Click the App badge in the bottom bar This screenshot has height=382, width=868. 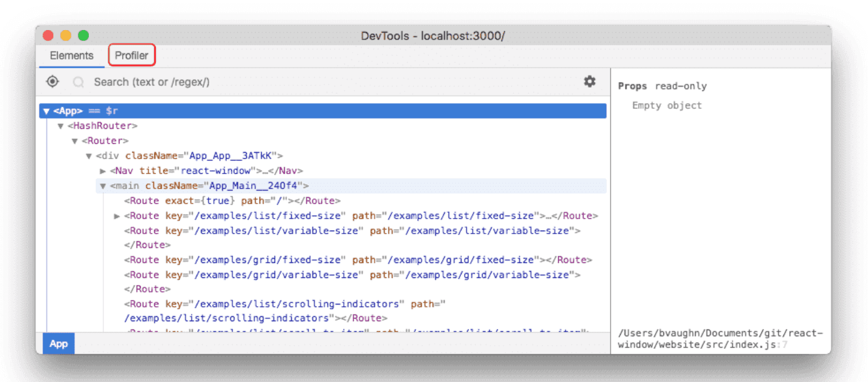coord(58,343)
